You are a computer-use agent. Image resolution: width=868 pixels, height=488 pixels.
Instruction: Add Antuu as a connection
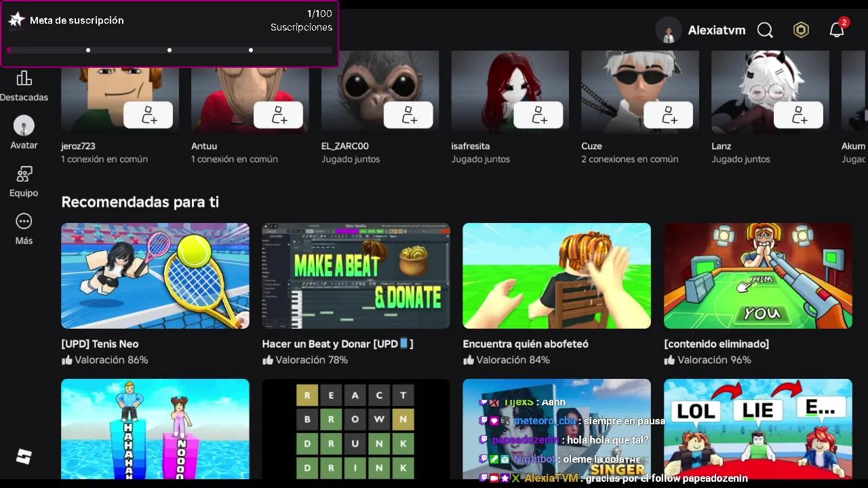(x=278, y=115)
